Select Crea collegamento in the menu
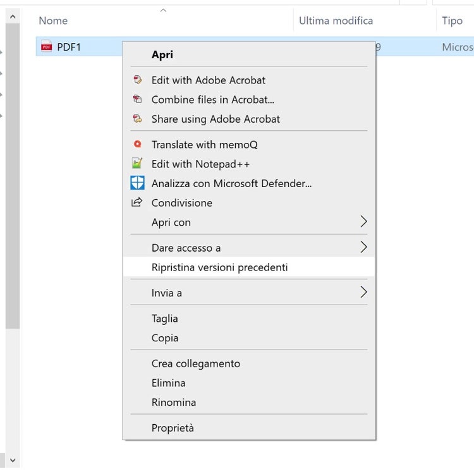 click(196, 363)
